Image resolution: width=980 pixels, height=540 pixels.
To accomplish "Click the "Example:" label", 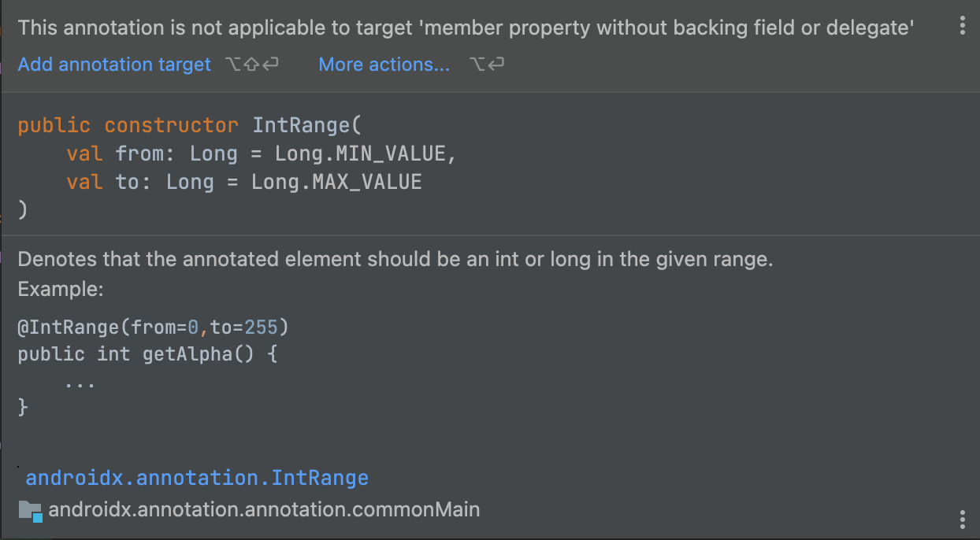I will [x=61, y=289].
